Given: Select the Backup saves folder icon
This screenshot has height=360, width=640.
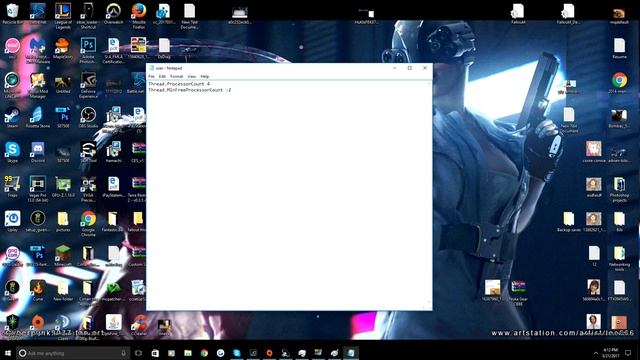Looking at the screenshot, I should point(569,221).
